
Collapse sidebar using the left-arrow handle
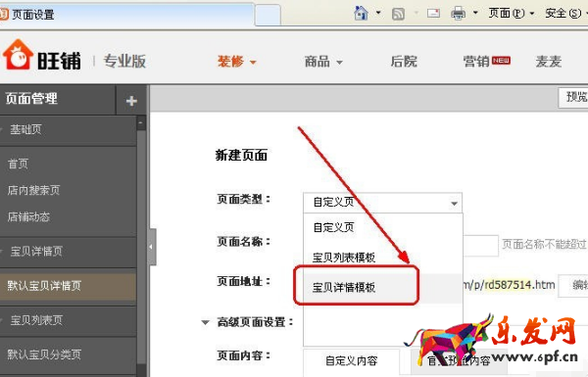pyautogui.click(x=151, y=247)
